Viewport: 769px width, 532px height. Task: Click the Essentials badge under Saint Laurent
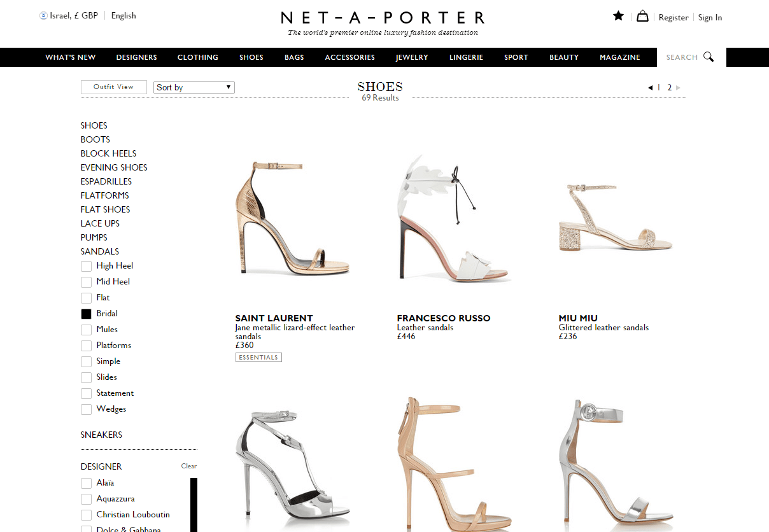(258, 358)
